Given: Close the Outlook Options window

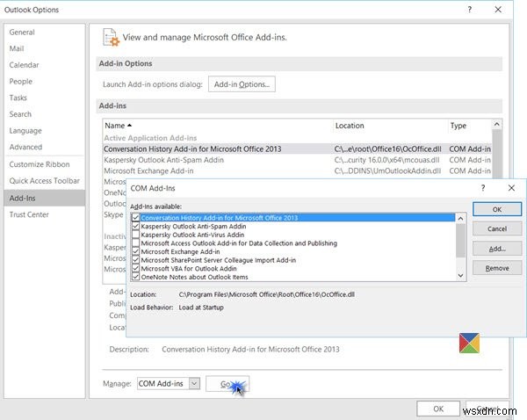Looking at the screenshot, I should coord(498,10).
